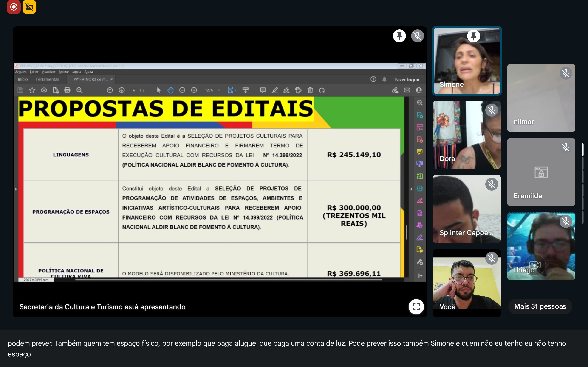
Task: Open the Arquivo menu
Action: [x=21, y=72]
